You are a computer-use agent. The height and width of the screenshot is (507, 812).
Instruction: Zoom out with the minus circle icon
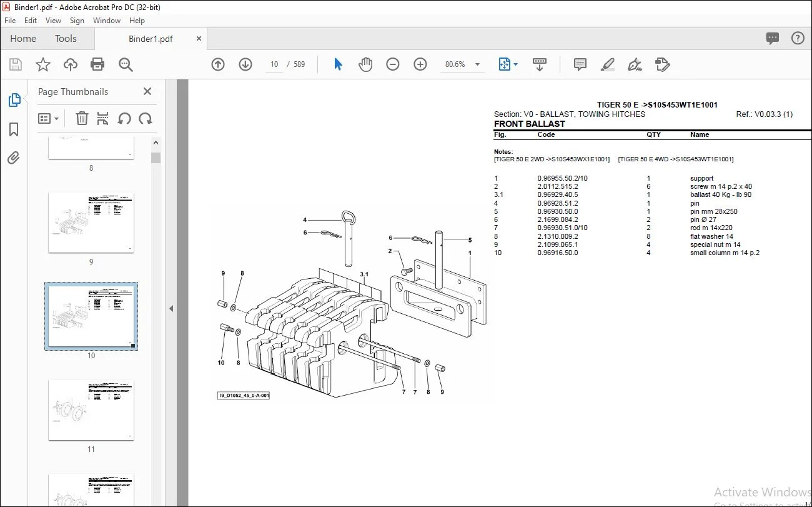click(393, 64)
